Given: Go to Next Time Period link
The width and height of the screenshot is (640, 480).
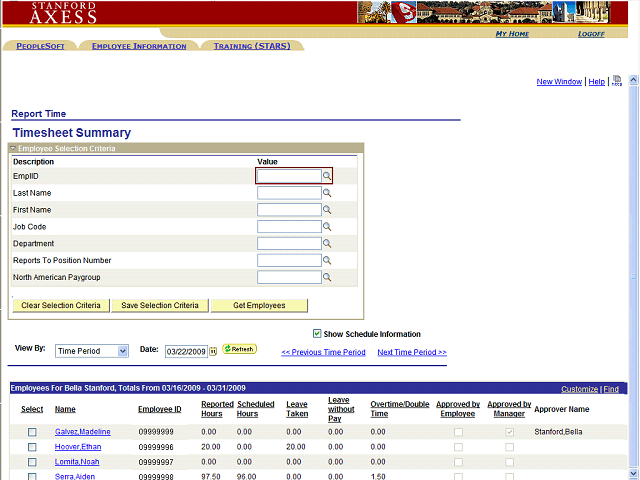Looking at the screenshot, I should (x=411, y=352).
